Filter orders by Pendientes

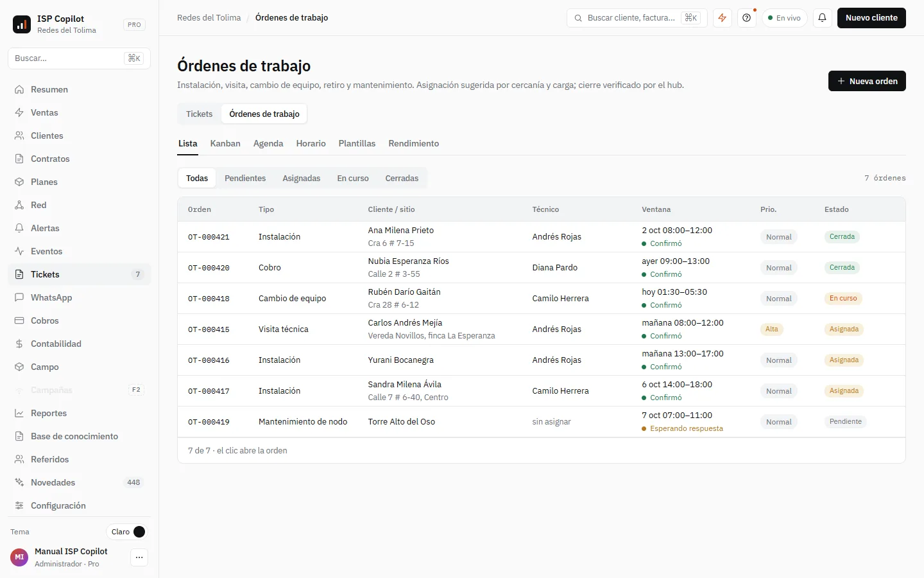tap(245, 179)
